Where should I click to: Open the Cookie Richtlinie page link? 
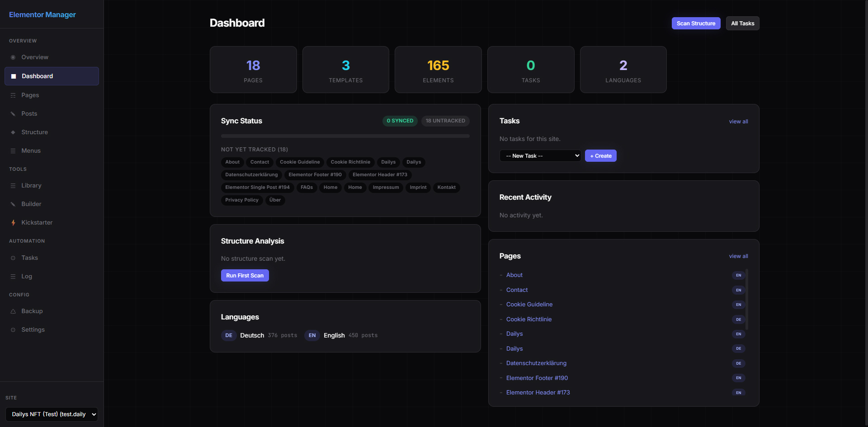tap(528, 319)
